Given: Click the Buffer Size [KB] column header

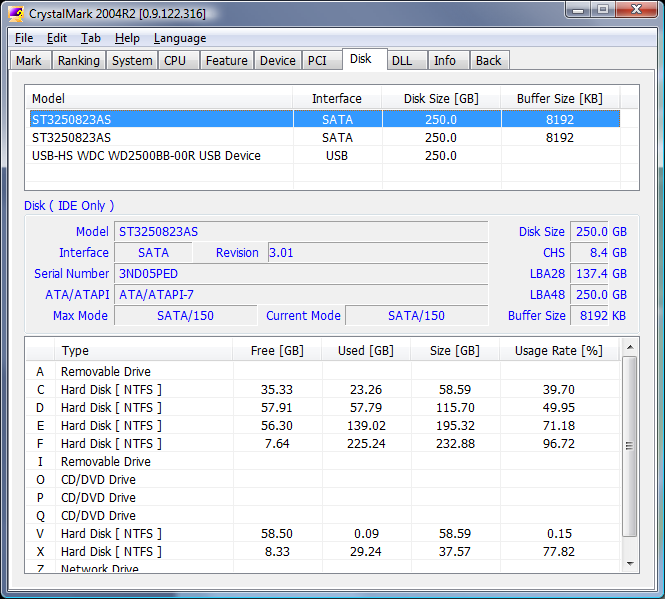Looking at the screenshot, I should coord(560,98).
